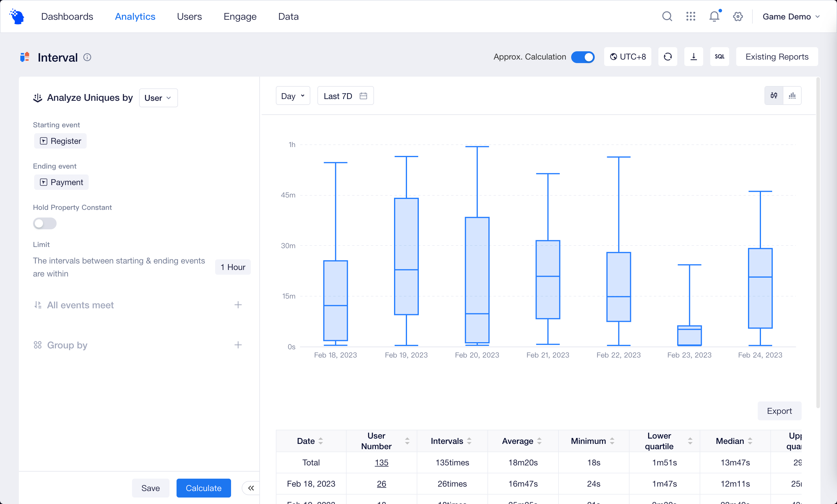The width and height of the screenshot is (837, 504).
Task: Select the Analytics menu item
Action: (x=135, y=16)
